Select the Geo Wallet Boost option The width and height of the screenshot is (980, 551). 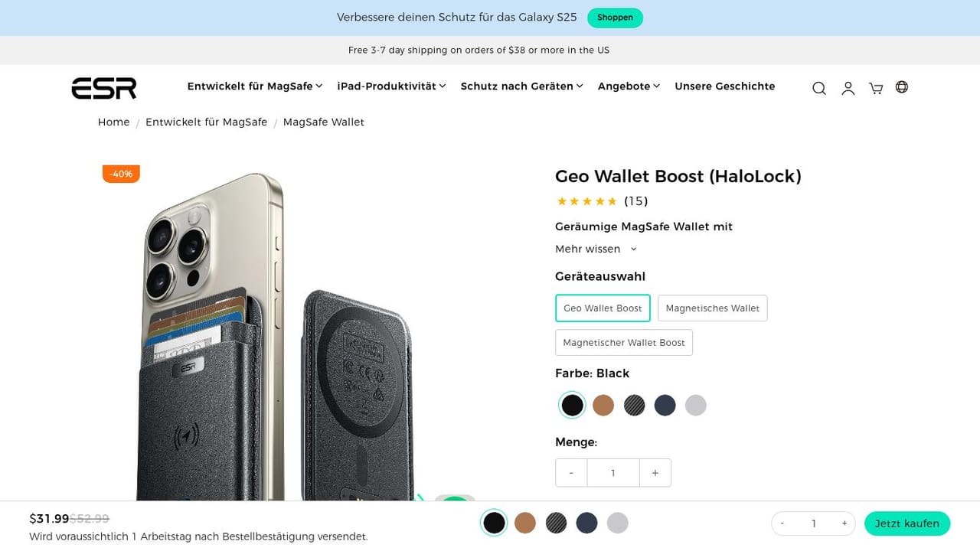click(603, 308)
